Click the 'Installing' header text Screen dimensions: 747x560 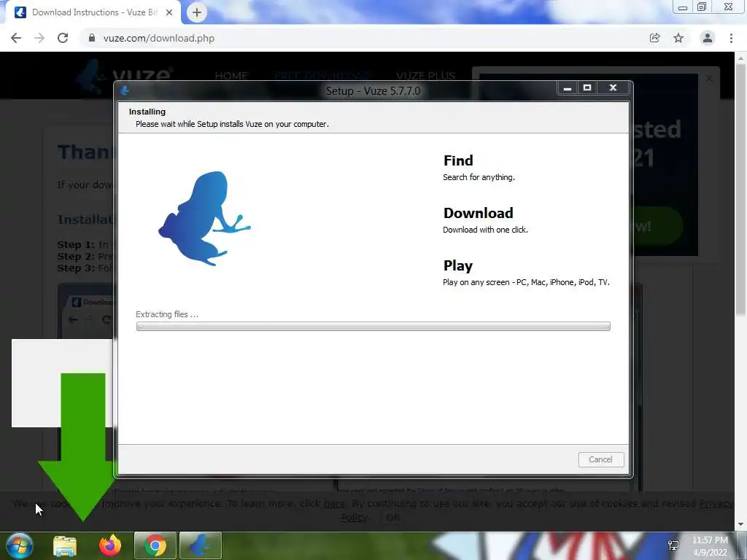click(147, 112)
